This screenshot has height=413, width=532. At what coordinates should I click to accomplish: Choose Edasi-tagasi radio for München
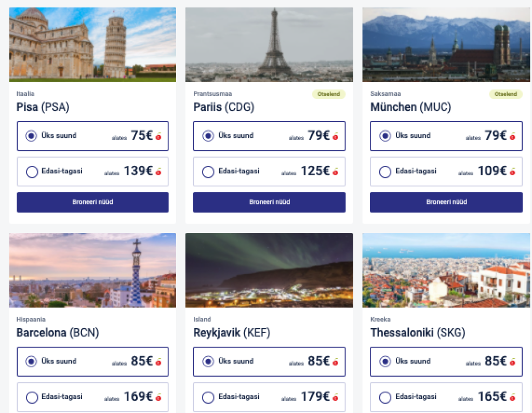[385, 172]
